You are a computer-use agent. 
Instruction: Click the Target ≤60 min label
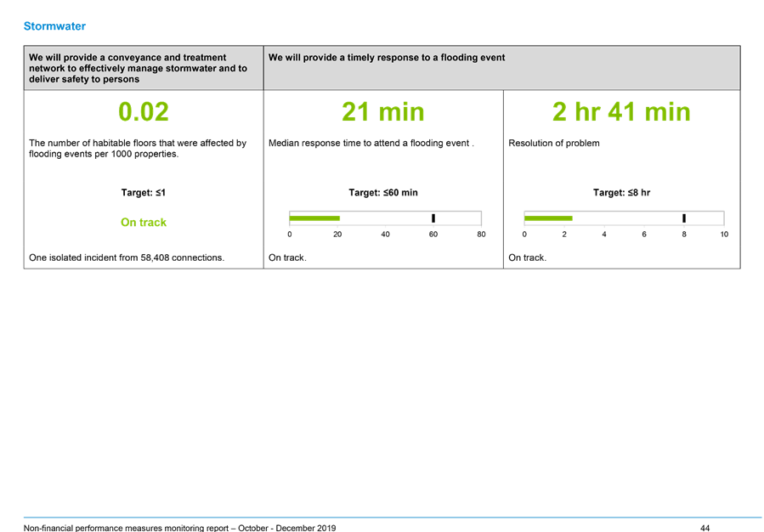click(x=383, y=192)
